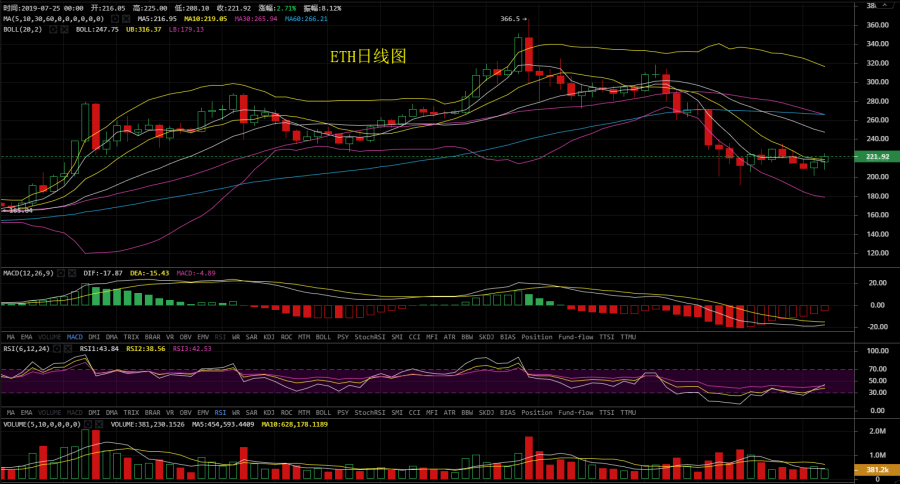
Task: Switch RSI panel to the OBV indicator
Action: pos(185,412)
